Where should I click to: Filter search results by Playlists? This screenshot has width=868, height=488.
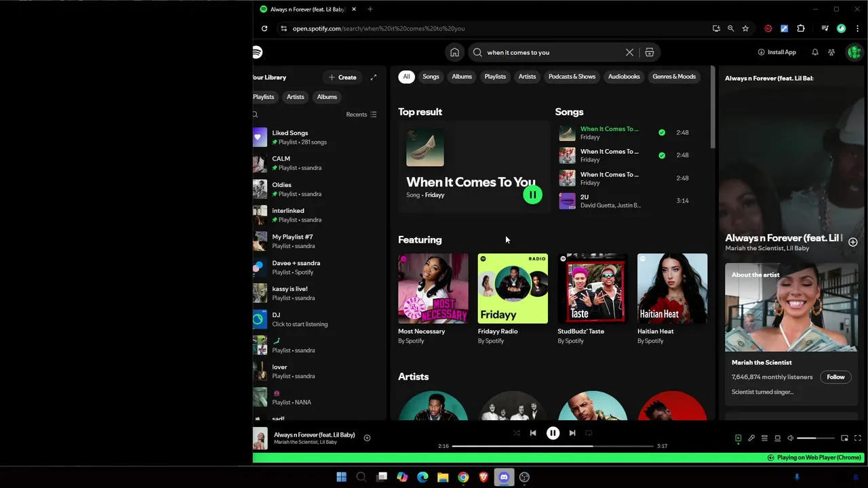tap(495, 77)
